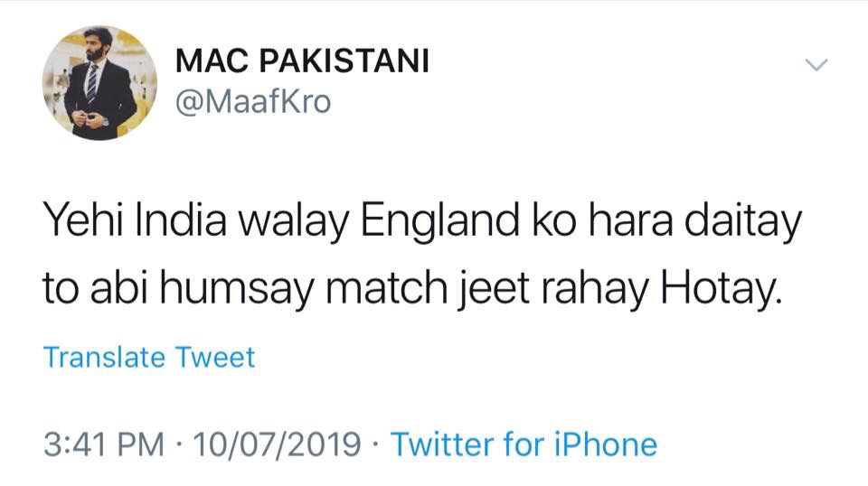Visit the @MaafKro handle
This screenshot has width=868, height=486.
253,103
